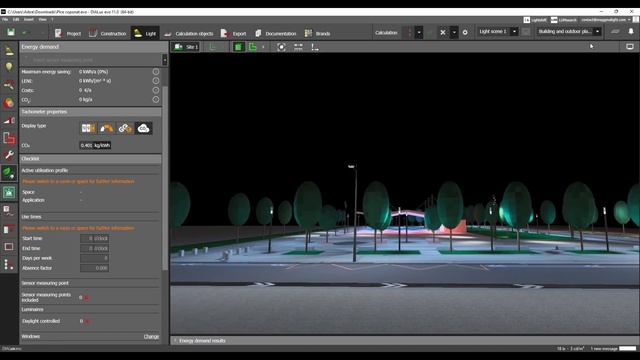Choose the orange gauge display type
The width and height of the screenshot is (640, 360).
[107, 128]
